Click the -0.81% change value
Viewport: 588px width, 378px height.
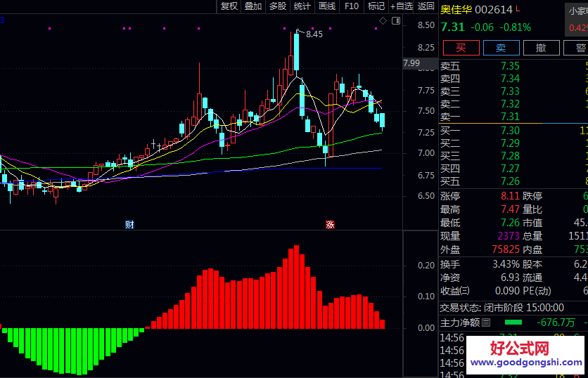click(x=516, y=27)
